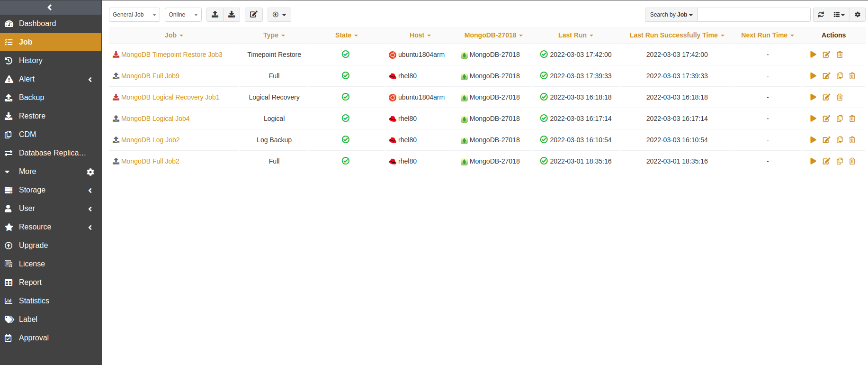Screen dimensions: 868x365
Task: Collapse the sidebar with the arrow
Action: (50, 7)
